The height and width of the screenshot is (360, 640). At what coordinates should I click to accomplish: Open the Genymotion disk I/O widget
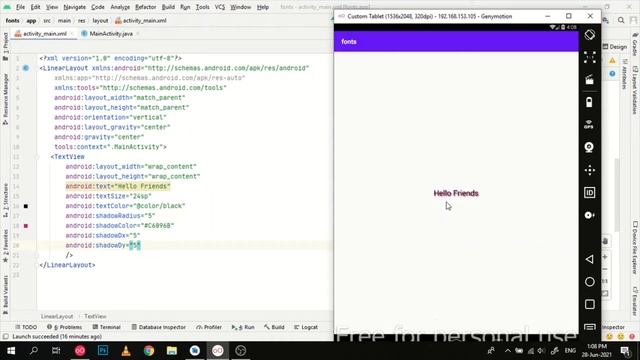click(589, 215)
